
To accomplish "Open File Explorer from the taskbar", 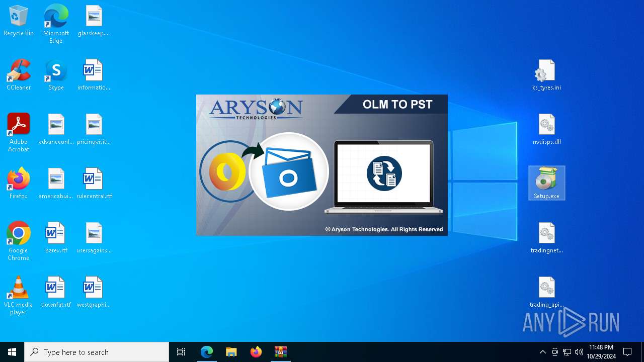I will (x=231, y=352).
